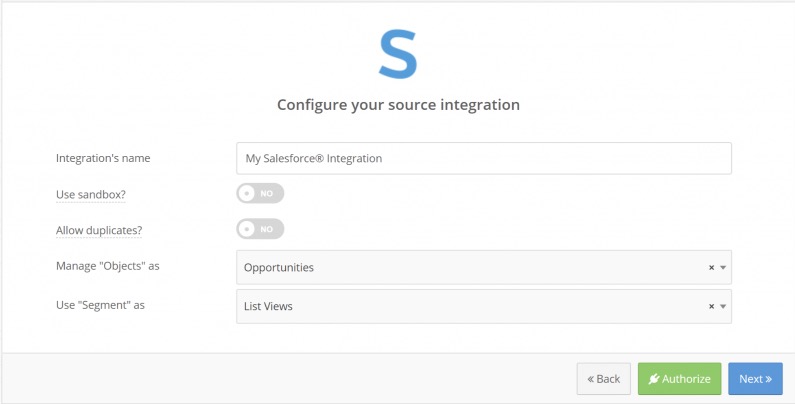Viewport: 795px width, 404px height.
Task: Expand the Manage Objects dropdown arrow
Action: [x=723, y=268]
